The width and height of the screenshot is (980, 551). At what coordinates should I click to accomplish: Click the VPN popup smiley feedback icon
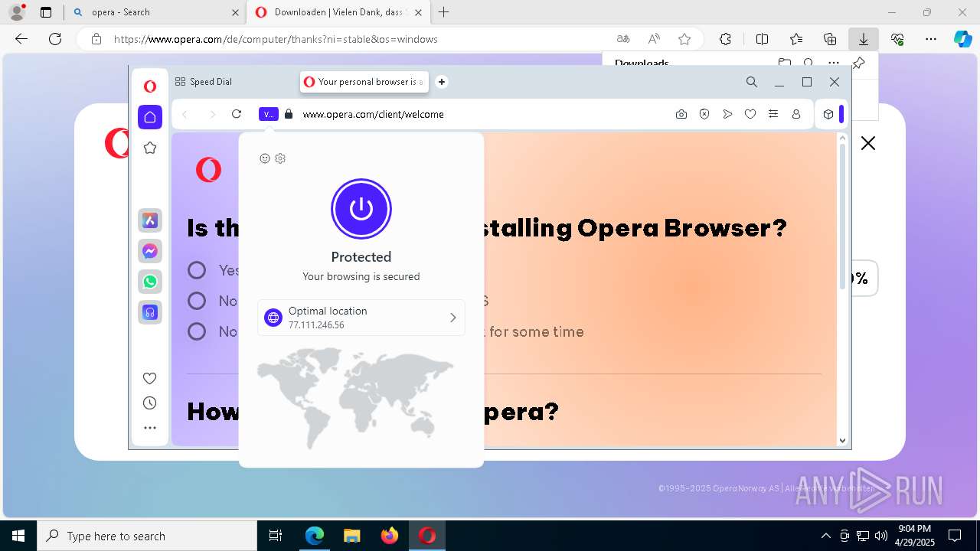[265, 158]
